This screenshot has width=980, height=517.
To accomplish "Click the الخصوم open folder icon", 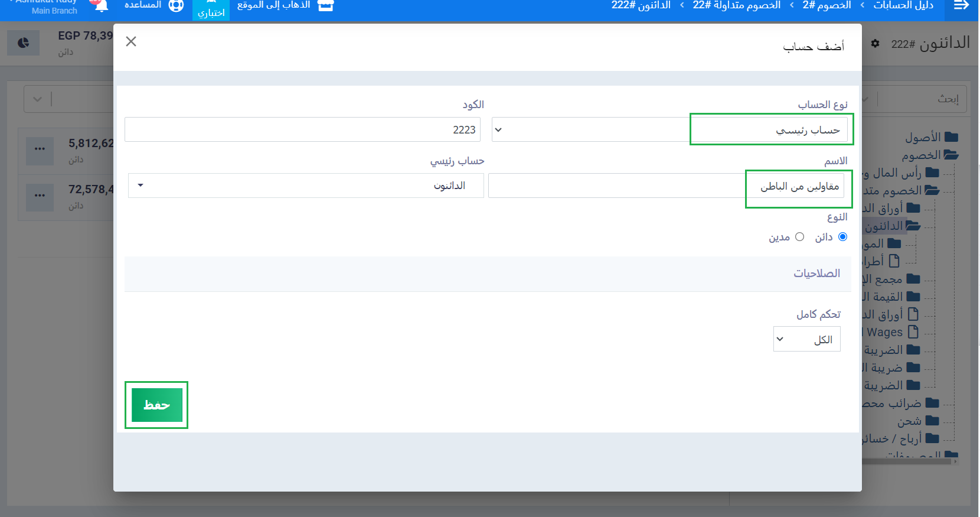I will coord(951,155).
